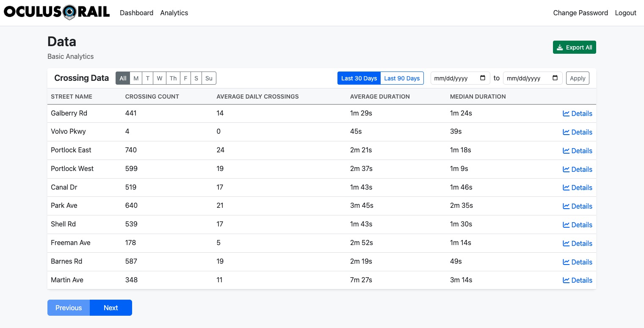Screen dimensions: 644x328
Task: Click the download icon on Export All
Action: 560,47
